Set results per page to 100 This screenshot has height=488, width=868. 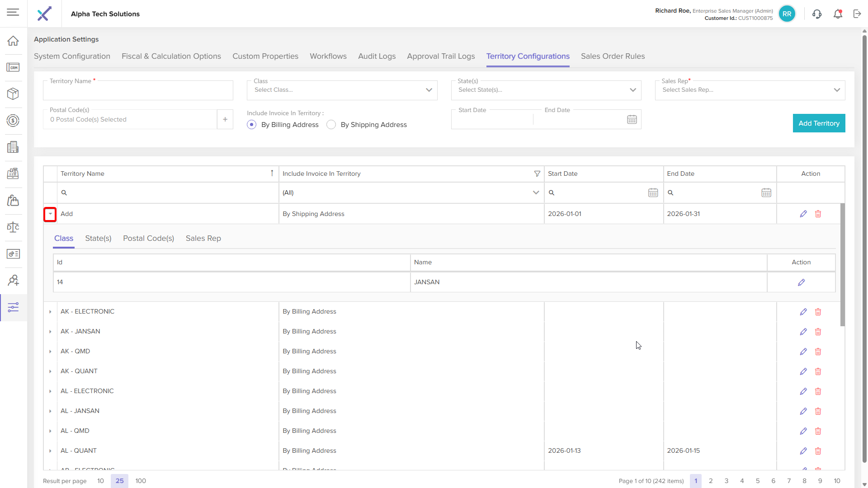[x=141, y=481]
